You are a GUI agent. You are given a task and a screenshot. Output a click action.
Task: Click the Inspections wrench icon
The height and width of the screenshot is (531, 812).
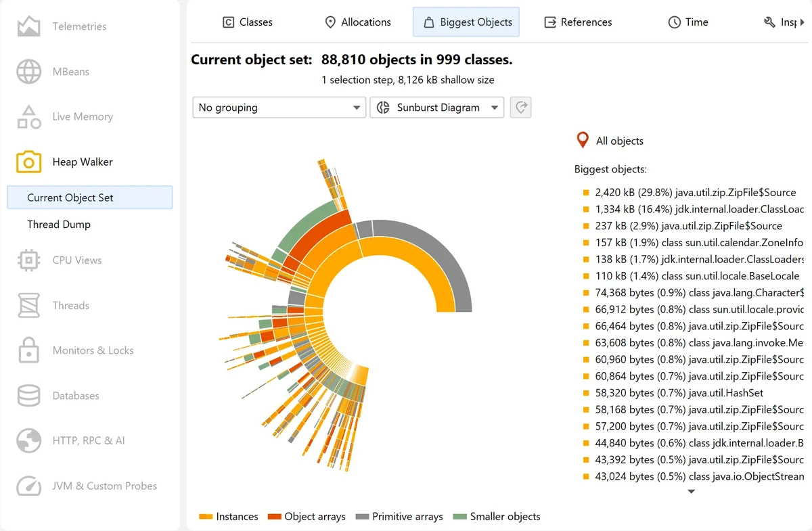pyautogui.click(x=769, y=22)
